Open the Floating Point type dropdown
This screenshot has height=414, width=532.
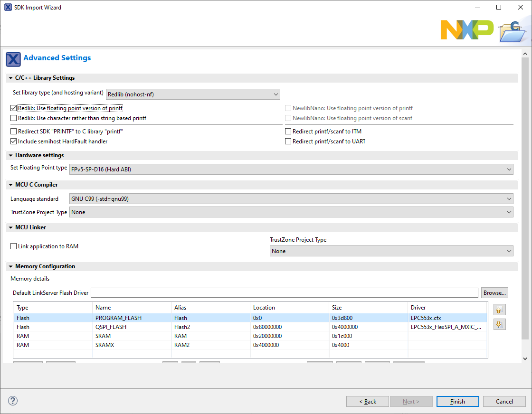pos(291,169)
